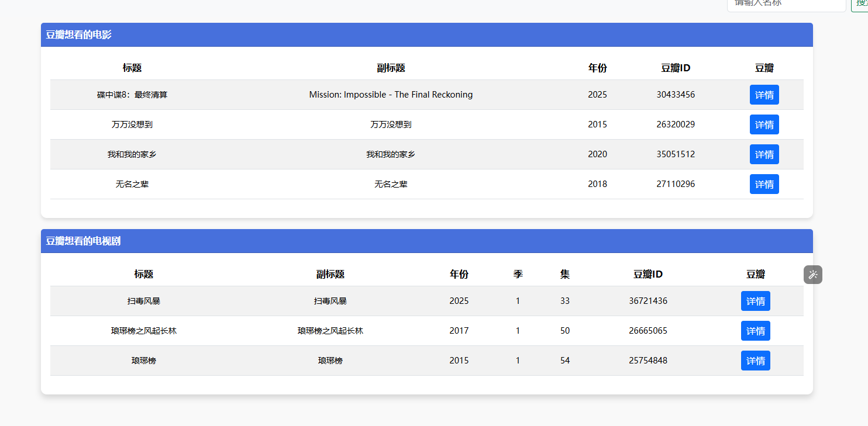868x426 pixels.
Task: Select Douban ID 26320029
Action: [x=676, y=124]
